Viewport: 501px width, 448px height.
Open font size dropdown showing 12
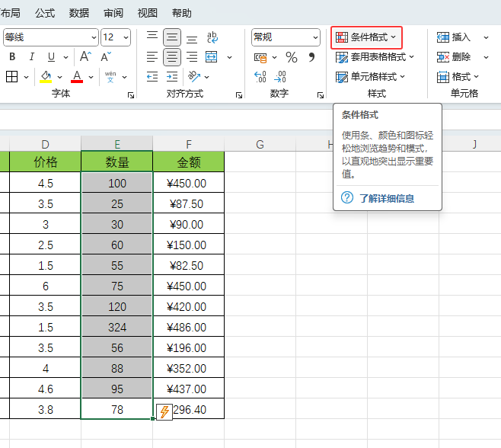(116, 37)
